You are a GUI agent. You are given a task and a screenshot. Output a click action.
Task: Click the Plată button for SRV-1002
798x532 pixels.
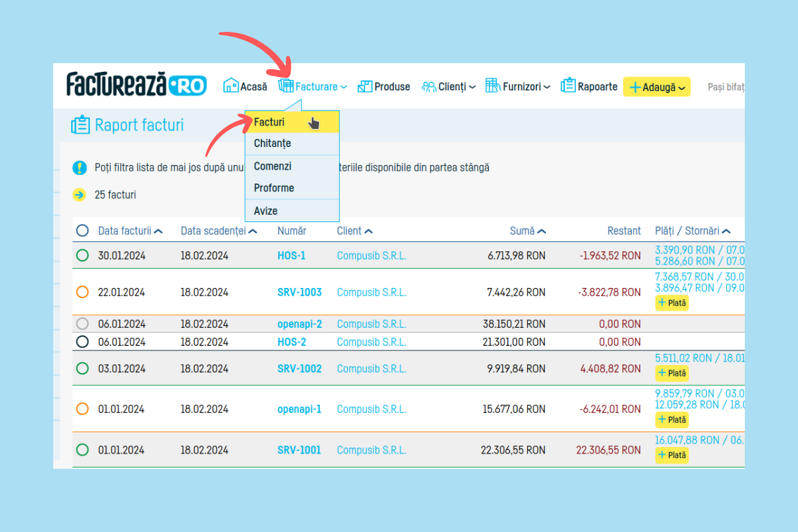tap(672, 373)
